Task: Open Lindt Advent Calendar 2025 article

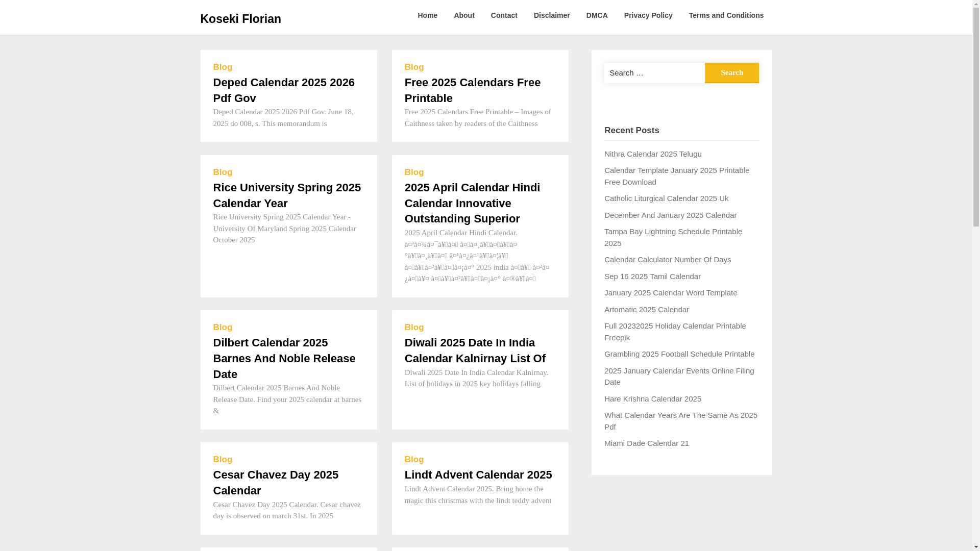Action: (478, 475)
